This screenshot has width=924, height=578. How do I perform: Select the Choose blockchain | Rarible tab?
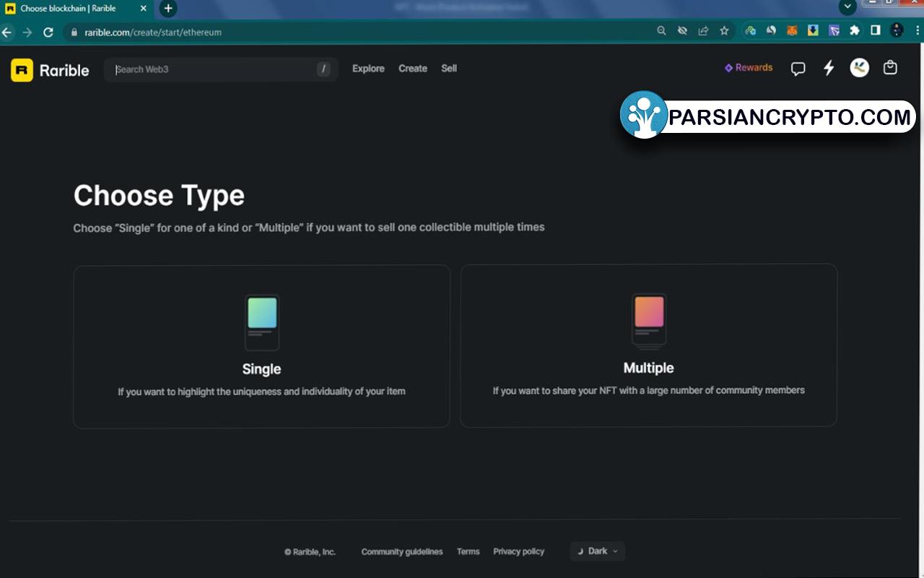coord(76,9)
